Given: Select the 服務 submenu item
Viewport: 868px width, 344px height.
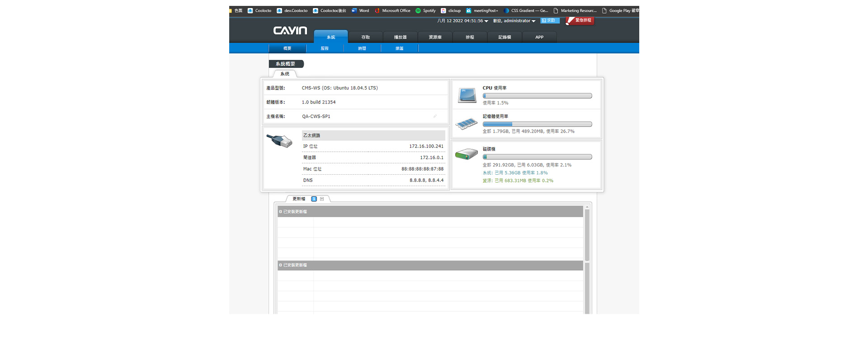Looking at the screenshot, I should (x=325, y=48).
